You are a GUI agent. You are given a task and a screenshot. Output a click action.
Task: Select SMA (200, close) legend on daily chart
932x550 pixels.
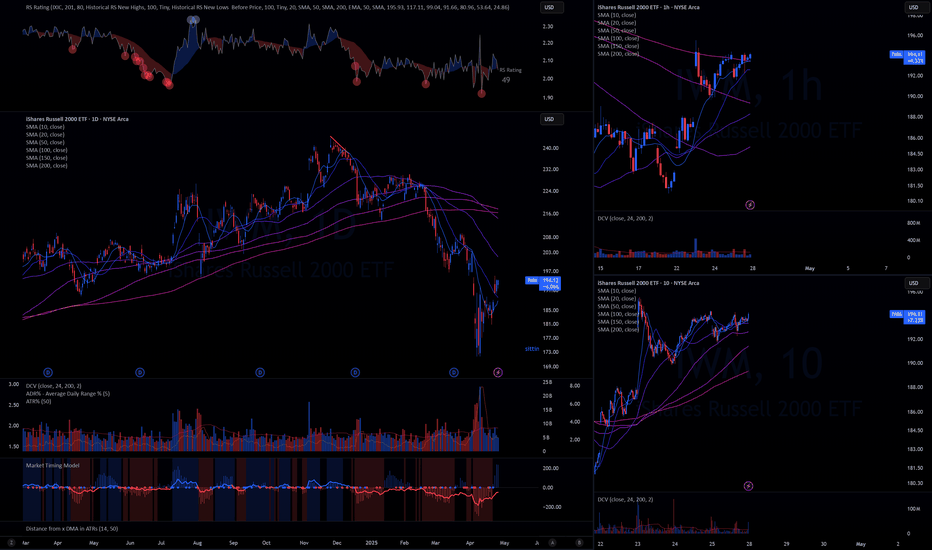coord(46,165)
